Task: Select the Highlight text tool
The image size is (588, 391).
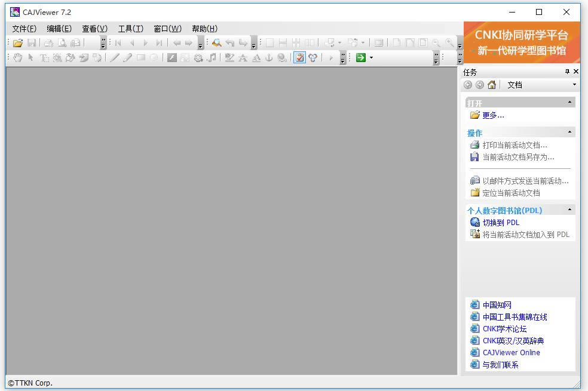Action: point(229,58)
